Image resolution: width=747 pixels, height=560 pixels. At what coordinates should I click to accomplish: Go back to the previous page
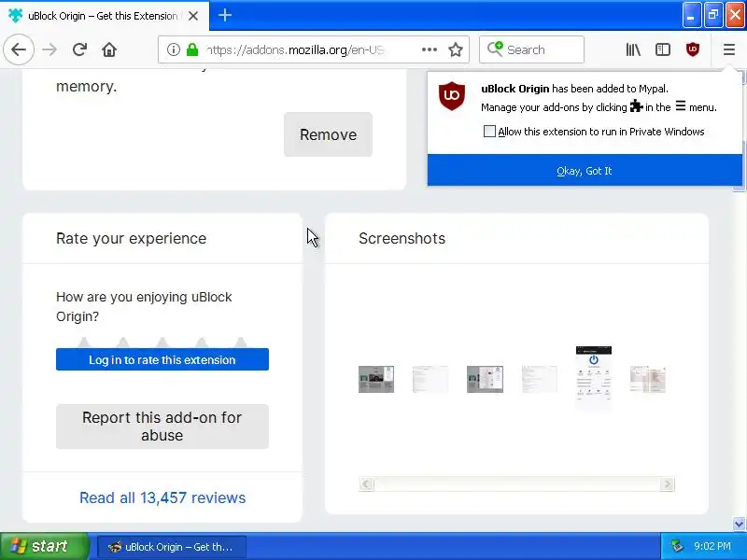(19, 49)
